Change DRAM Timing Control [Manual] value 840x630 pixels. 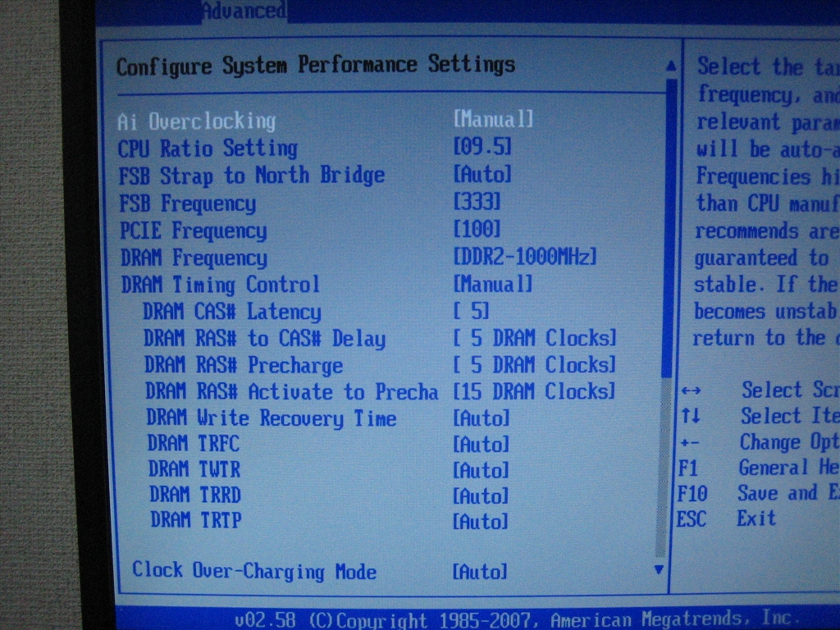(493, 284)
